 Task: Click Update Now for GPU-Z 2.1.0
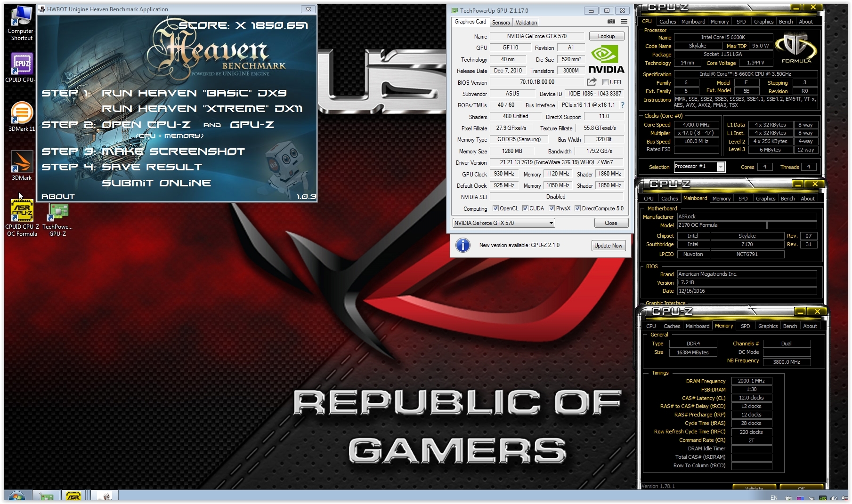point(608,246)
